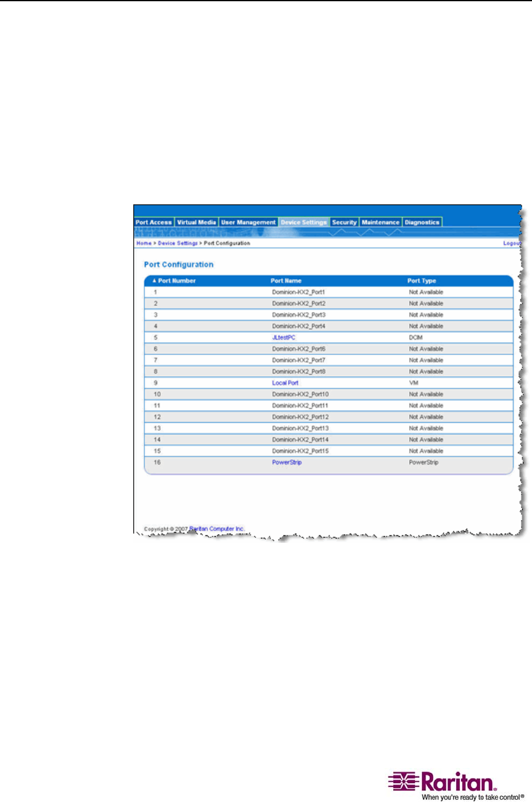Switch to the Diagnostics tab

pos(422,222)
